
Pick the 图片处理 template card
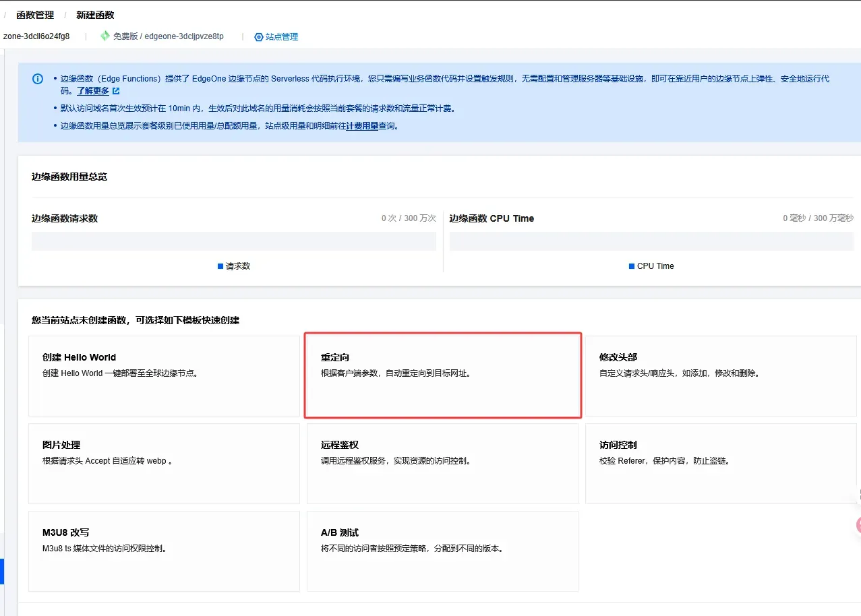coord(164,463)
